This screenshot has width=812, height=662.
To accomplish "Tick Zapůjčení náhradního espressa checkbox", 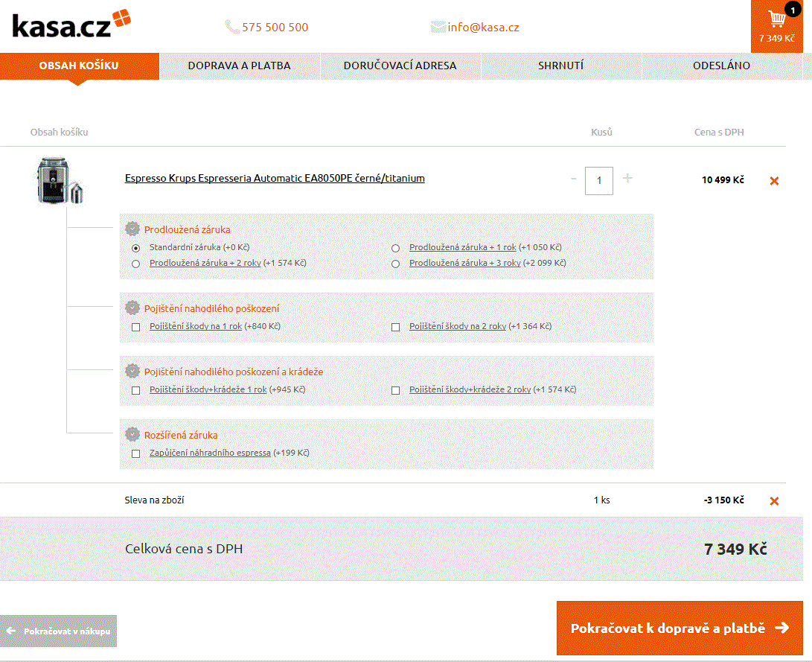I will click(x=135, y=453).
